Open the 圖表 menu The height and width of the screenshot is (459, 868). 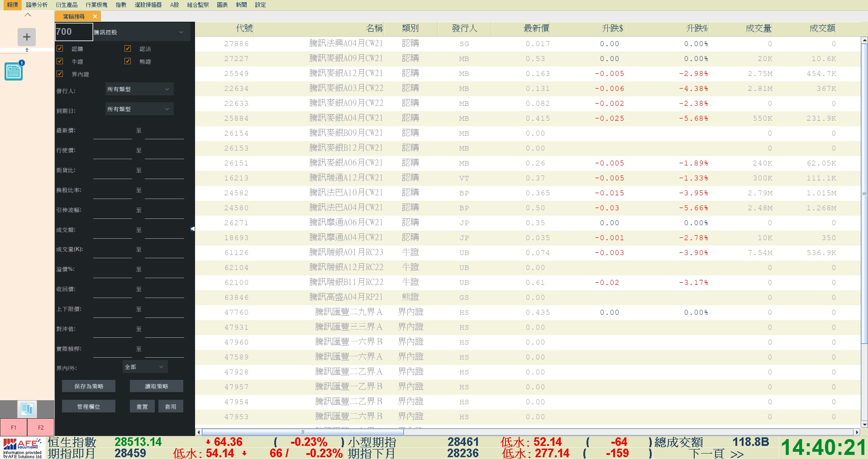pyautogui.click(x=222, y=5)
